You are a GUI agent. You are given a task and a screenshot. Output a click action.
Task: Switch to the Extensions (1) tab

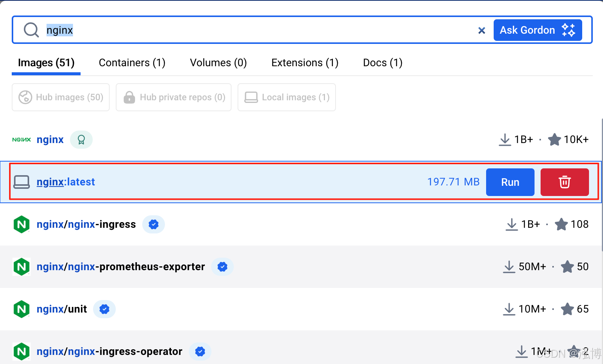tap(305, 62)
